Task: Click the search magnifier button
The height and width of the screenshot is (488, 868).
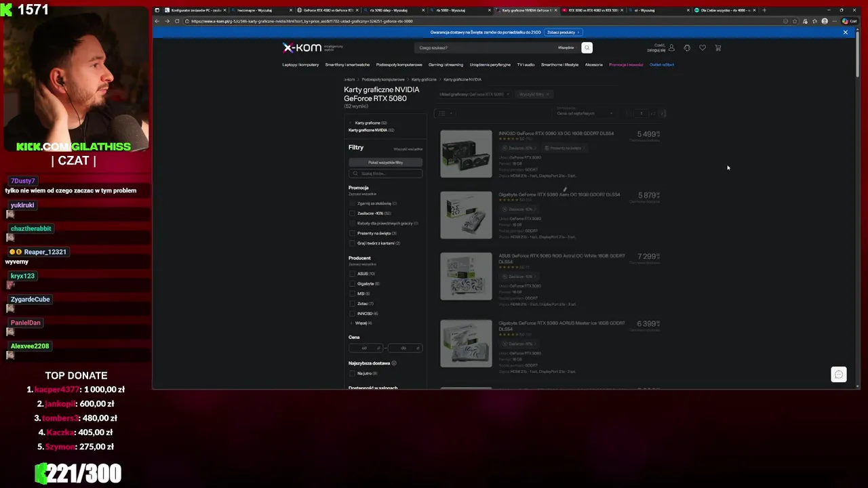Action: click(587, 47)
